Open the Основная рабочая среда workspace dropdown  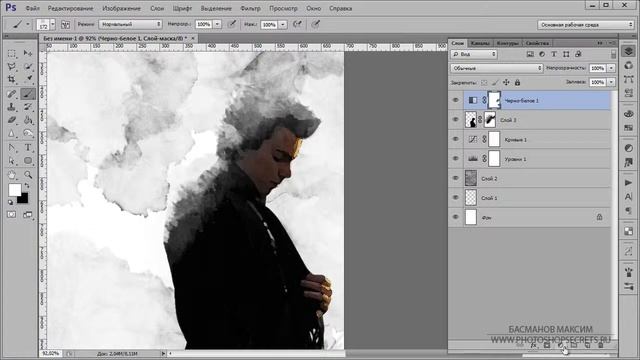click(x=586, y=25)
